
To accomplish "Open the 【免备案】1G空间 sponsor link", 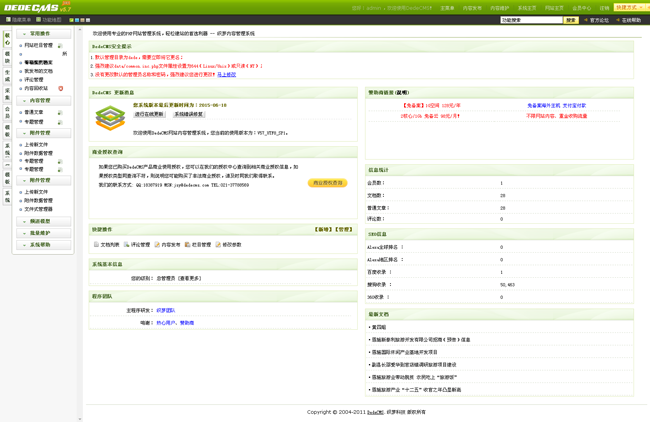I will [x=431, y=106].
